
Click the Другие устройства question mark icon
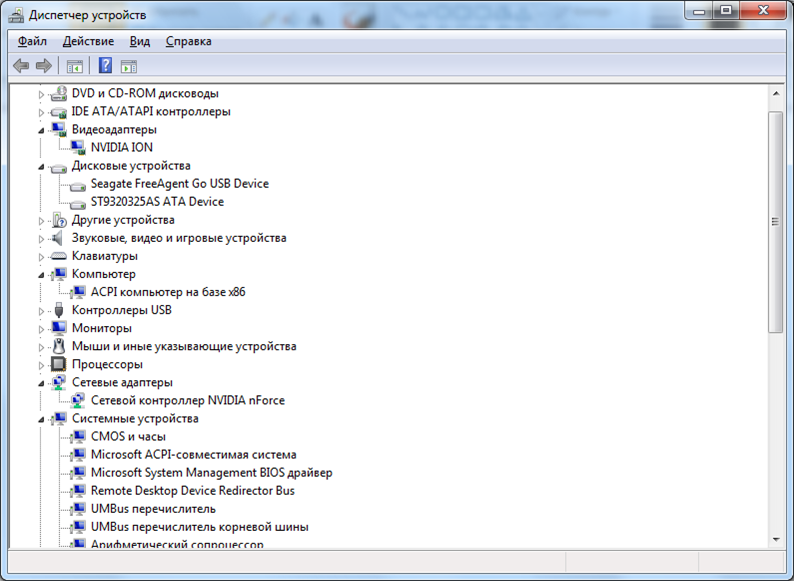click(x=59, y=220)
